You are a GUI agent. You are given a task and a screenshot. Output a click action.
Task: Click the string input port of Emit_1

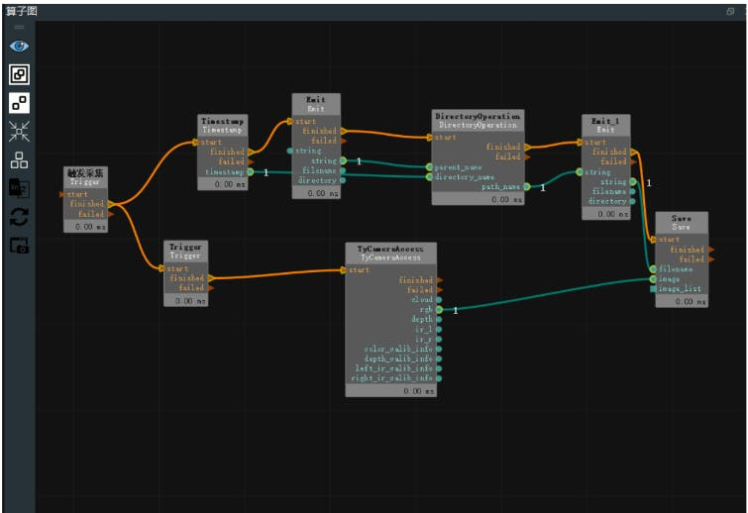pos(579,172)
